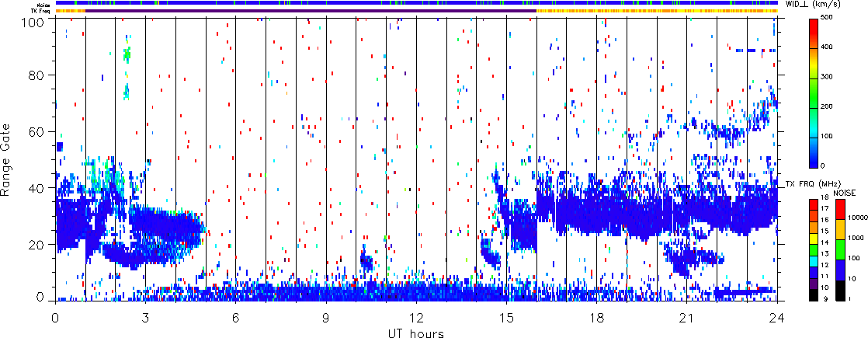
Task: Select the black bottom block of the NOISE legend
Action: click(x=840, y=296)
